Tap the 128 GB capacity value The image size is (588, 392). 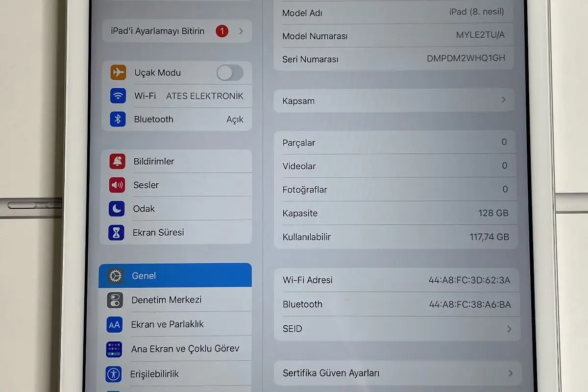493,213
